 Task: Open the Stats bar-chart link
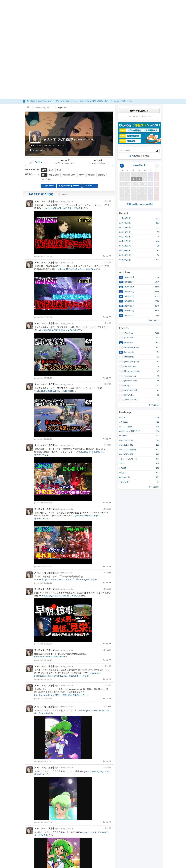pyautogui.click(x=35, y=162)
